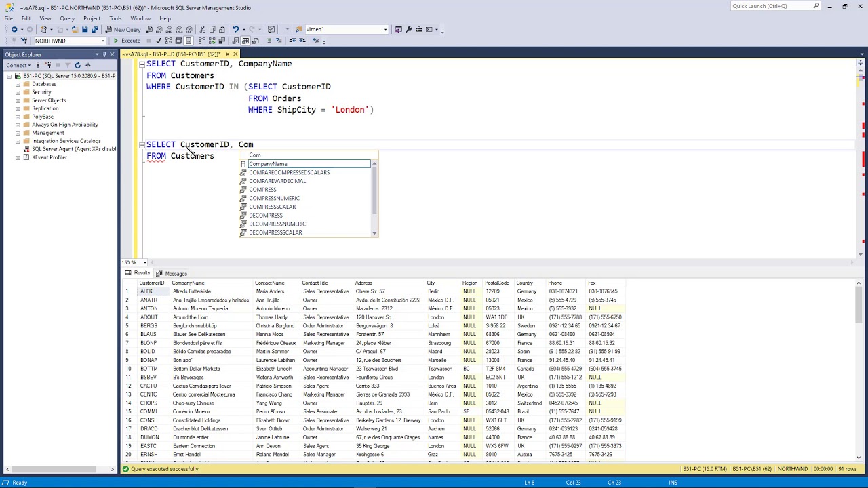The width and height of the screenshot is (868, 488).
Task: Click the Undo arrow icon
Action: 235,30
